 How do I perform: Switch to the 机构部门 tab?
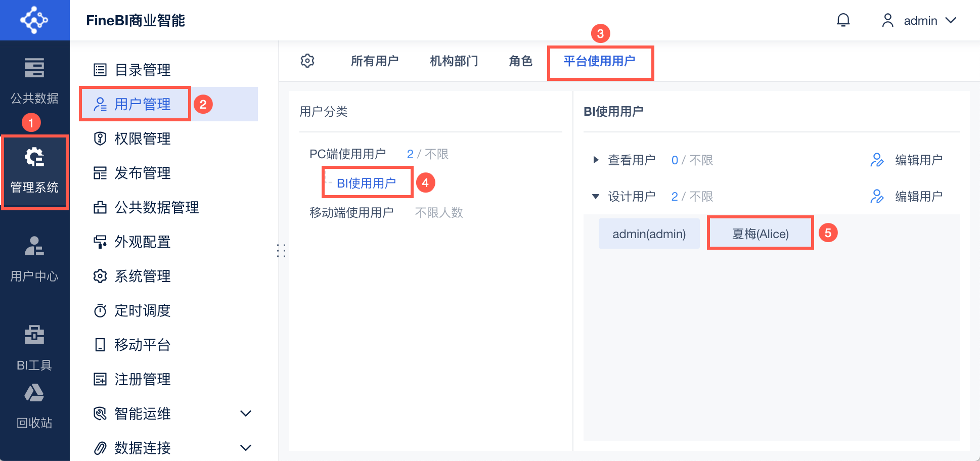tap(454, 61)
